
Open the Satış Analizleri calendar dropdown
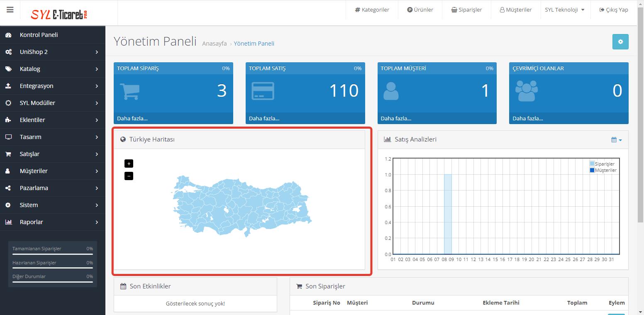point(616,140)
